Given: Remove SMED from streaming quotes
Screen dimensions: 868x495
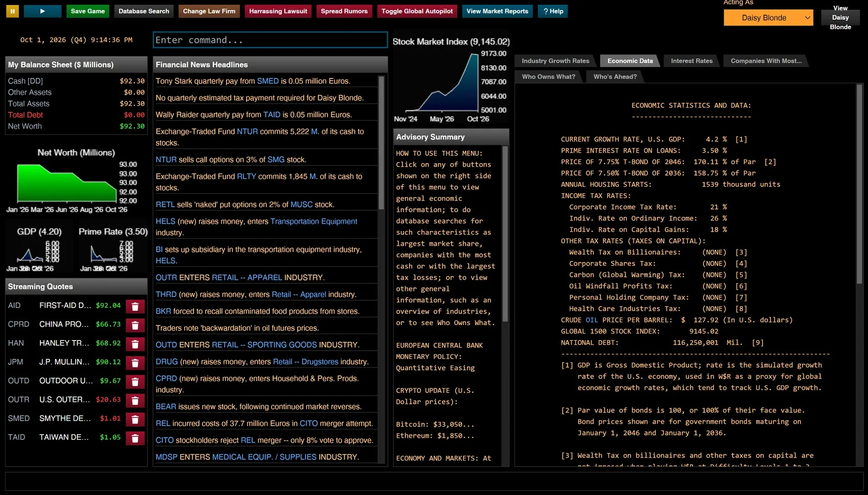Looking at the screenshot, I should (135, 419).
